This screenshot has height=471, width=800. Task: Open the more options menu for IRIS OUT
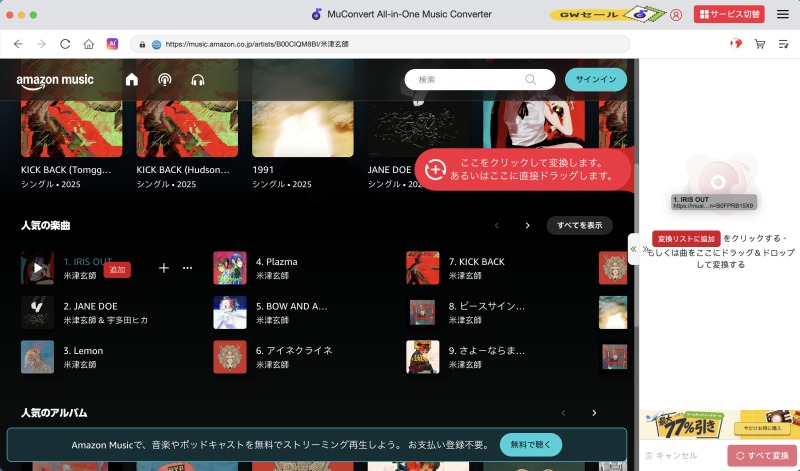click(x=187, y=267)
